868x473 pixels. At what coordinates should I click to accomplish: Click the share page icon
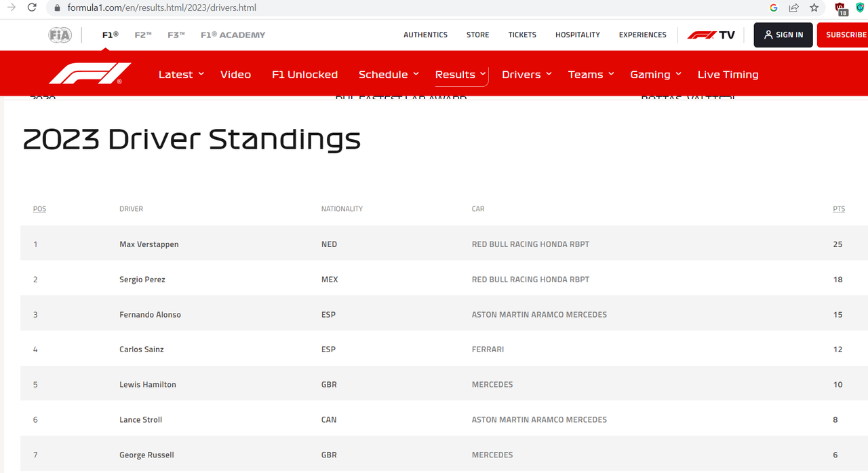tap(793, 8)
